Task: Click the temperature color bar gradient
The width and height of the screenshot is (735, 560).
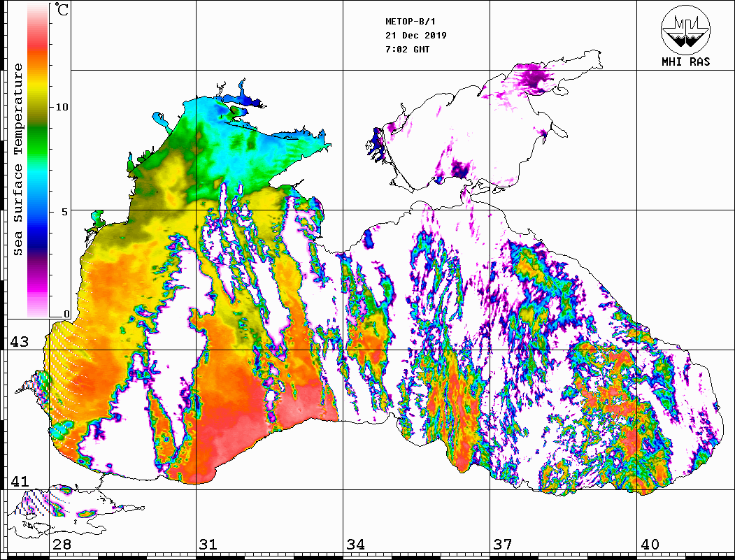Action: pos(38,160)
